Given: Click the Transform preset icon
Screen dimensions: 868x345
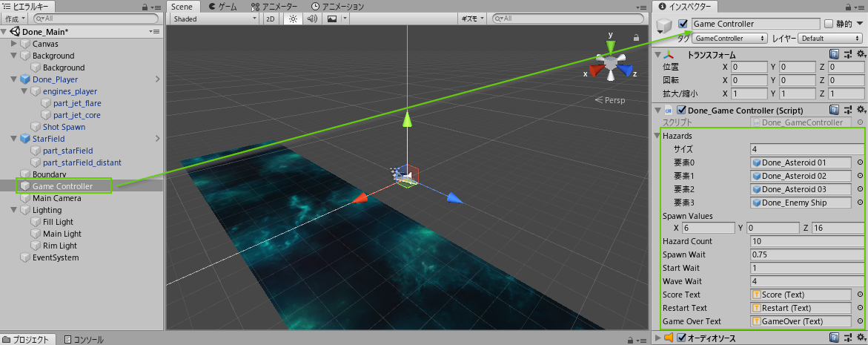Looking at the screenshot, I should click(847, 54).
